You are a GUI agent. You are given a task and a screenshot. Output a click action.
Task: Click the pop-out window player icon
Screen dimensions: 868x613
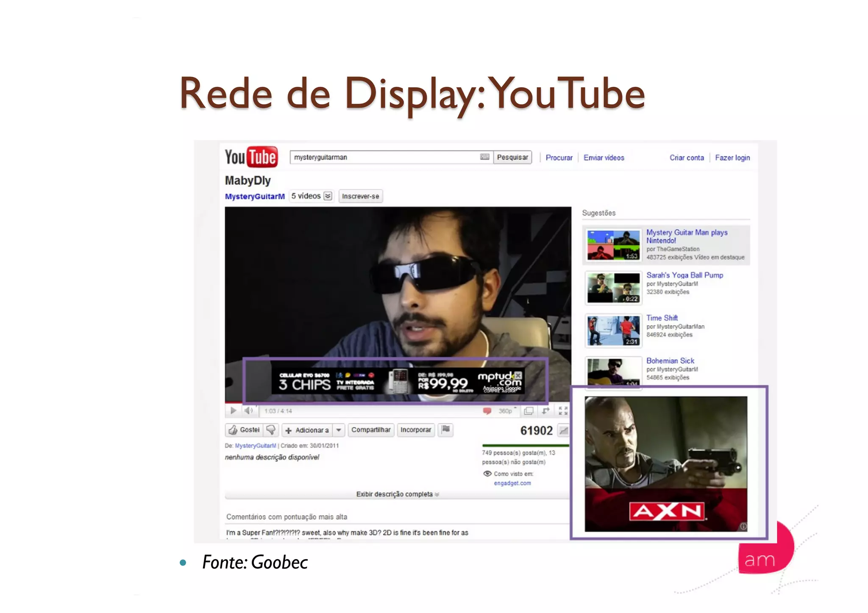pos(529,411)
